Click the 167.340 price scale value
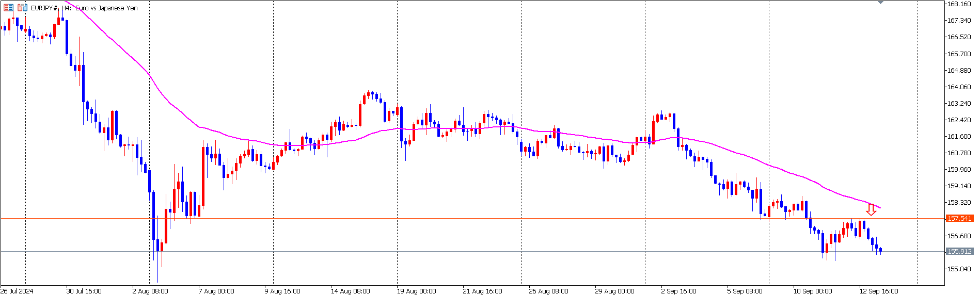Screen dimensions: 980x295 point(959,21)
